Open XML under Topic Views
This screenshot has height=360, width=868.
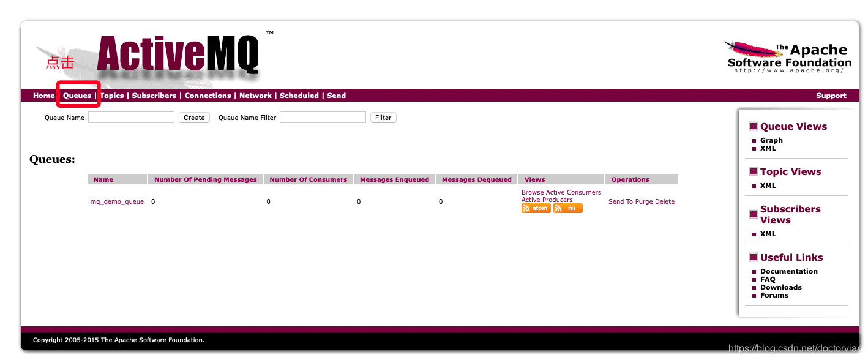768,186
